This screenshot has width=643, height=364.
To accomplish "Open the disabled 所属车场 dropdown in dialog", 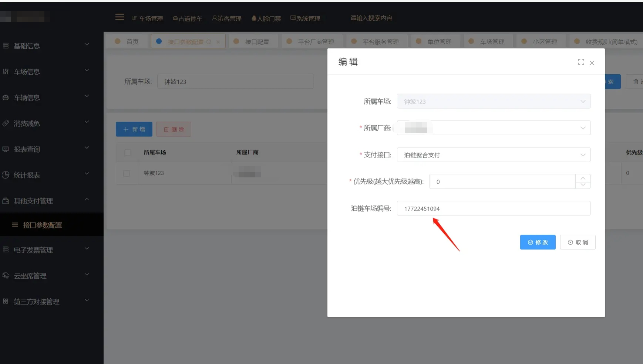I will pyautogui.click(x=494, y=101).
